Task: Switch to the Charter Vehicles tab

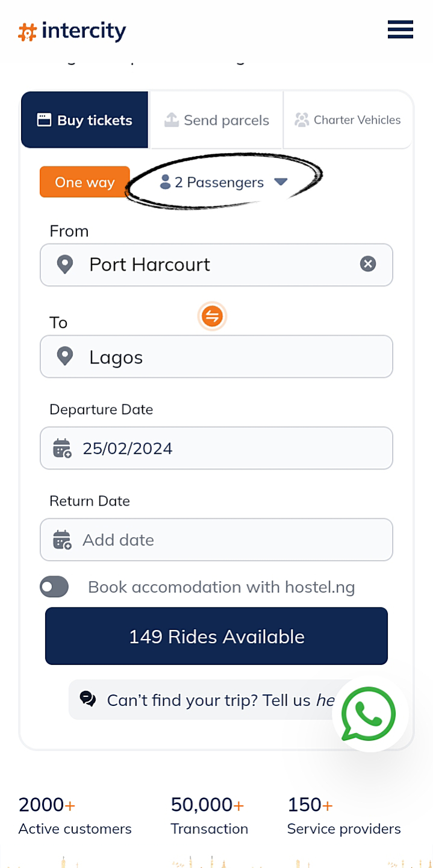Action: point(348,120)
